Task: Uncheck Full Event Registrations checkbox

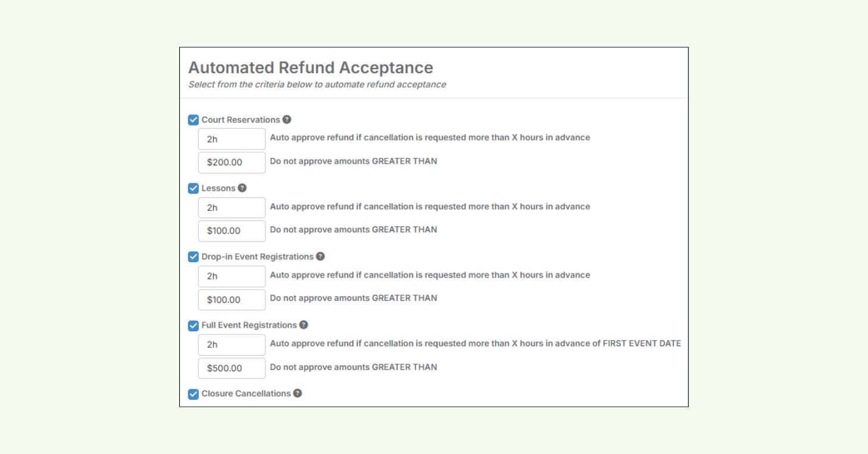Action: (193, 325)
